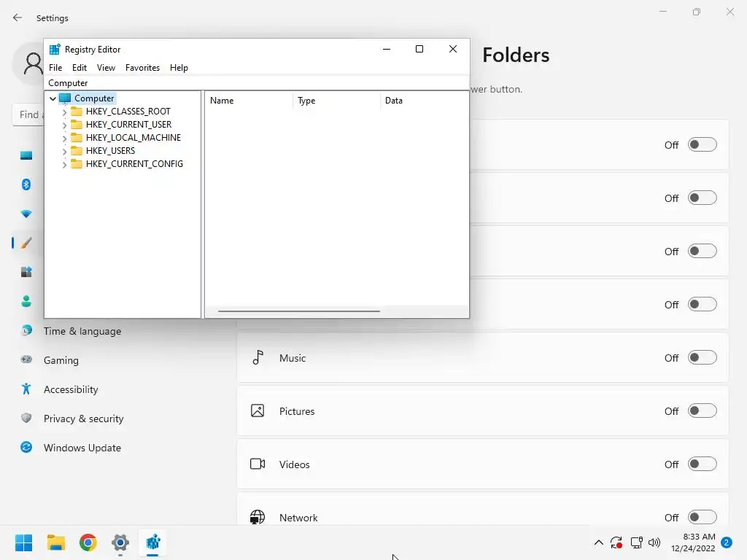Toggle the fourth Off switch above Music
Viewport: 747px width, 560px height.
click(x=703, y=304)
